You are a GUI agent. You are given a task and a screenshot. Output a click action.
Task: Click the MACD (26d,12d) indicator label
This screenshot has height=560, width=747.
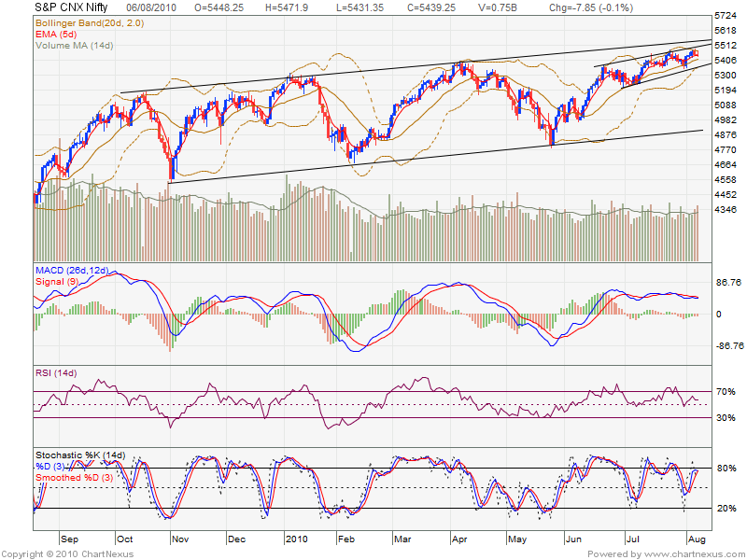71,270
